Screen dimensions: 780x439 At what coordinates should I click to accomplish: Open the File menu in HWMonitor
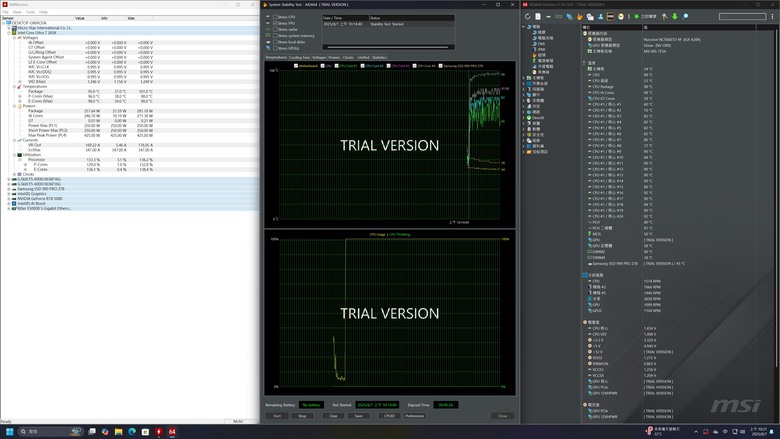click(5, 12)
